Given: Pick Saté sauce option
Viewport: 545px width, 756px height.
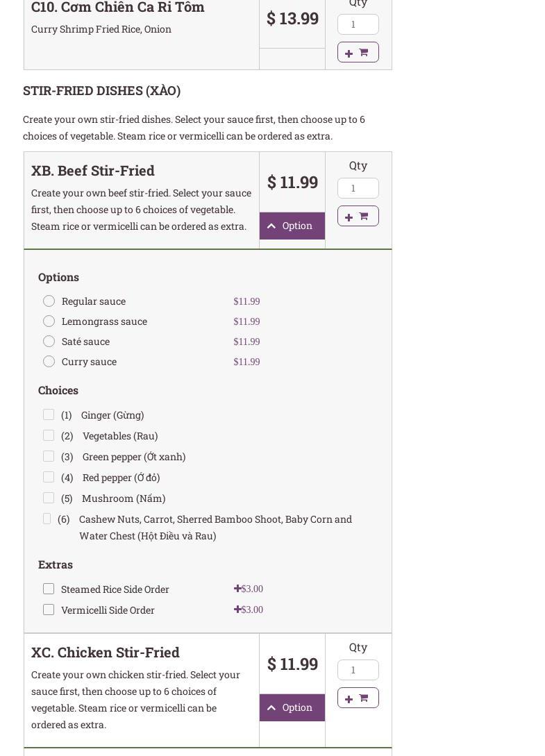Looking at the screenshot, I should pyautogui.click(x=49, y=342).
